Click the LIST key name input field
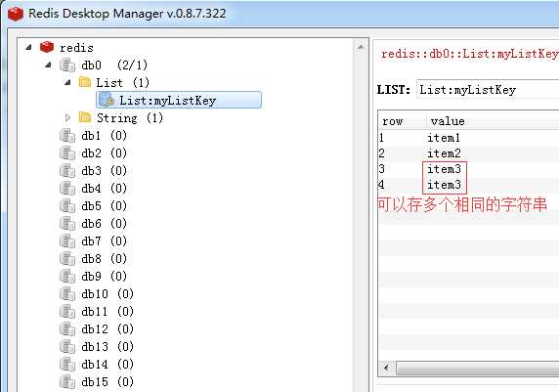 [488, 90]
